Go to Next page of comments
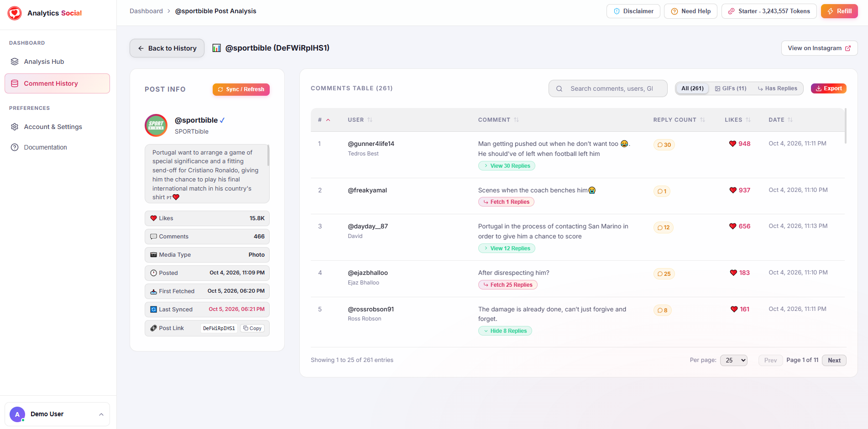This screenshot has height=429, width=868. click(834, 360)
